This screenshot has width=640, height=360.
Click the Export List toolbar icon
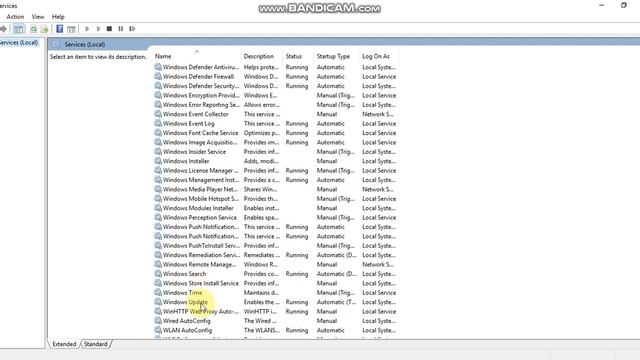tap(44, 29)
